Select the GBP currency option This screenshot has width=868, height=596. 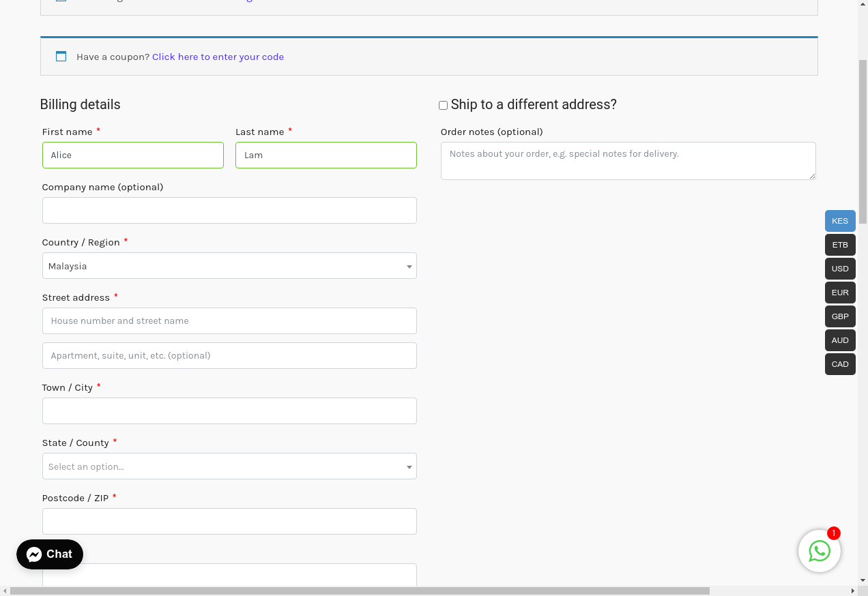click(x=839, y=316)
